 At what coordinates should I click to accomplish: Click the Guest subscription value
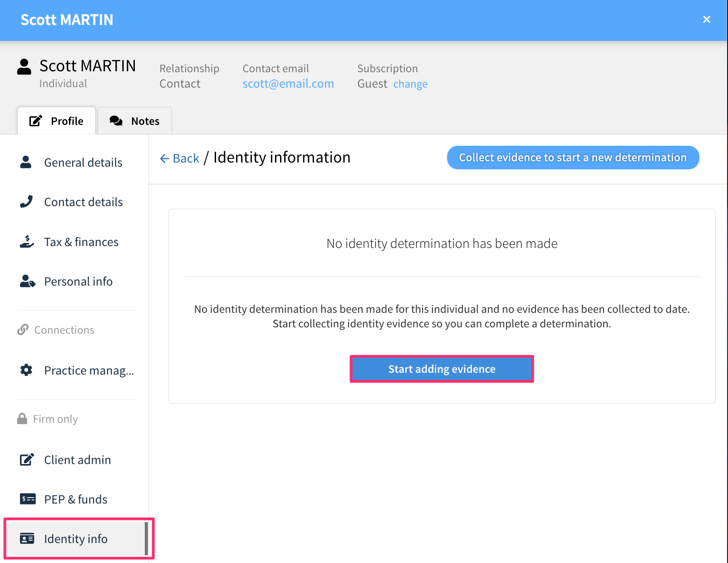372,84
